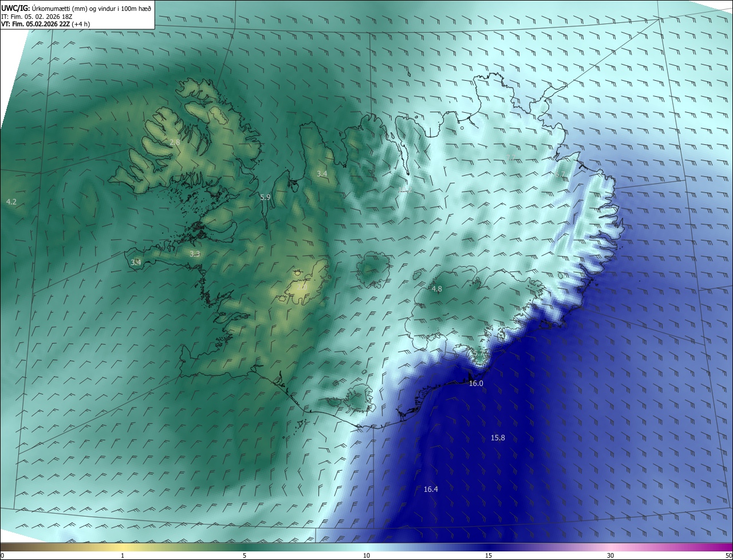Click the '15.8' precipitation value on the map
The height and width of the screenshot is (560, 733).
498,437
